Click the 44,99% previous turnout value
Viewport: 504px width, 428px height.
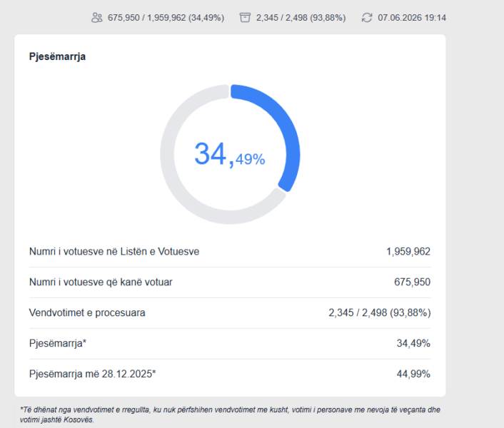click(413, 374)
